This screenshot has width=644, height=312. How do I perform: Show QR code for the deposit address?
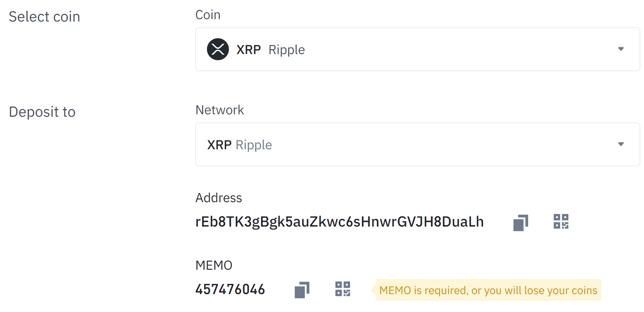561,222
